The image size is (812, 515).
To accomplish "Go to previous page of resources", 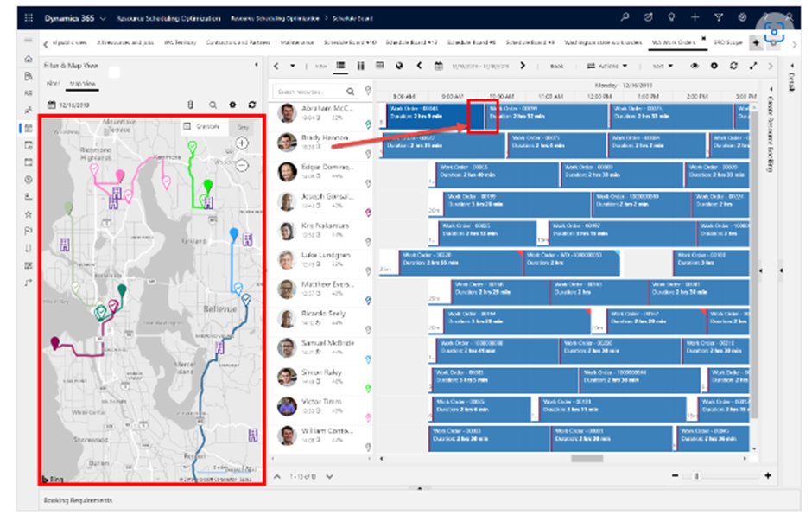I will click(277, 477).
